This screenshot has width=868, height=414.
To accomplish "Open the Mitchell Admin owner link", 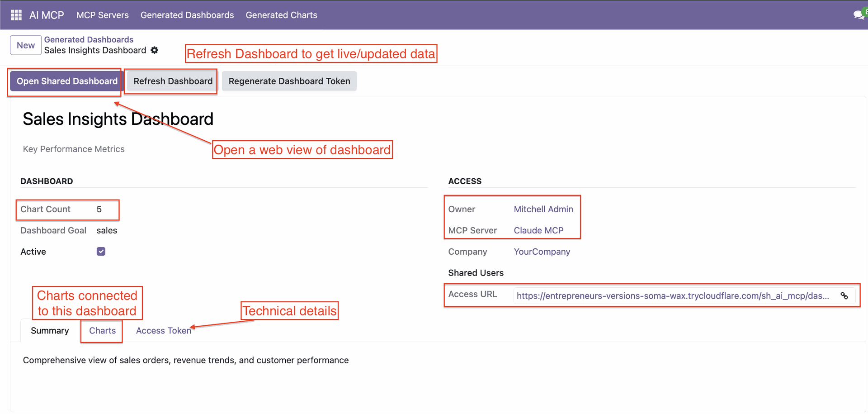I will coord(543,209).
